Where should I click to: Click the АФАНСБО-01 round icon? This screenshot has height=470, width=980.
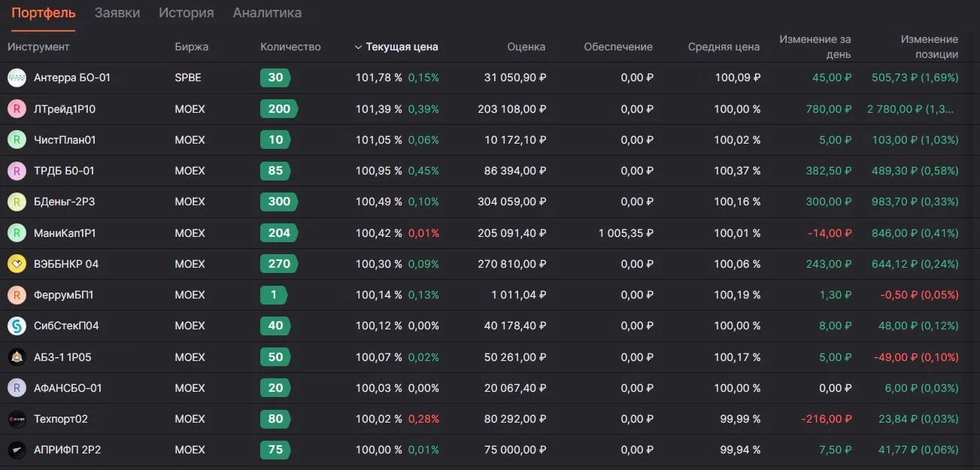(17, 388)
